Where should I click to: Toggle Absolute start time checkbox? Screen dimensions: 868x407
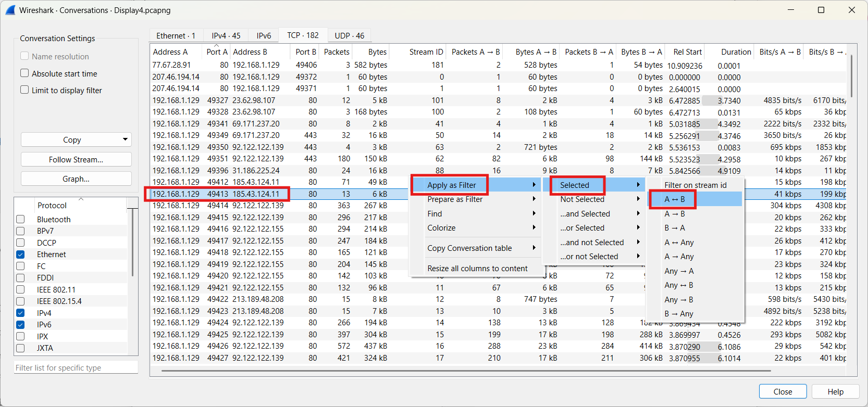click(24, 73)
